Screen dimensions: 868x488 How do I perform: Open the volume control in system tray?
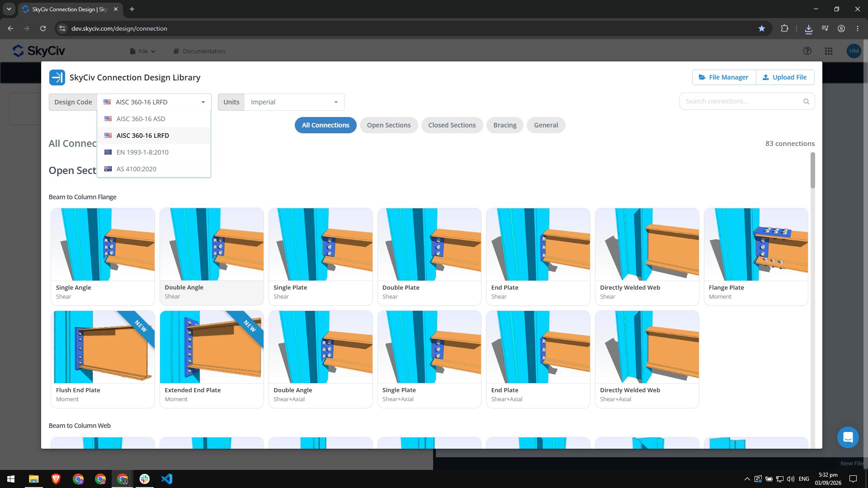791,479
